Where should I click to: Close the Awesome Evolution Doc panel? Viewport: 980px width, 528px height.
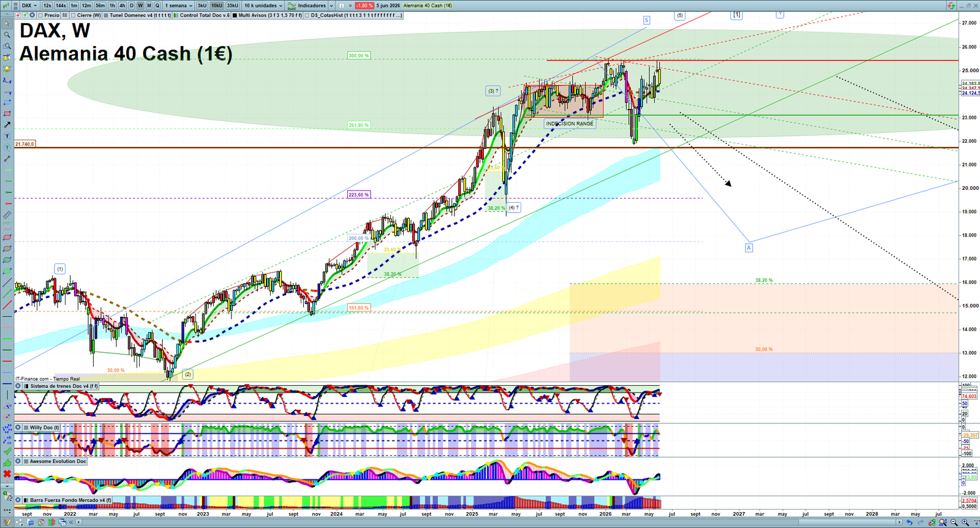[x=18, y=461]
